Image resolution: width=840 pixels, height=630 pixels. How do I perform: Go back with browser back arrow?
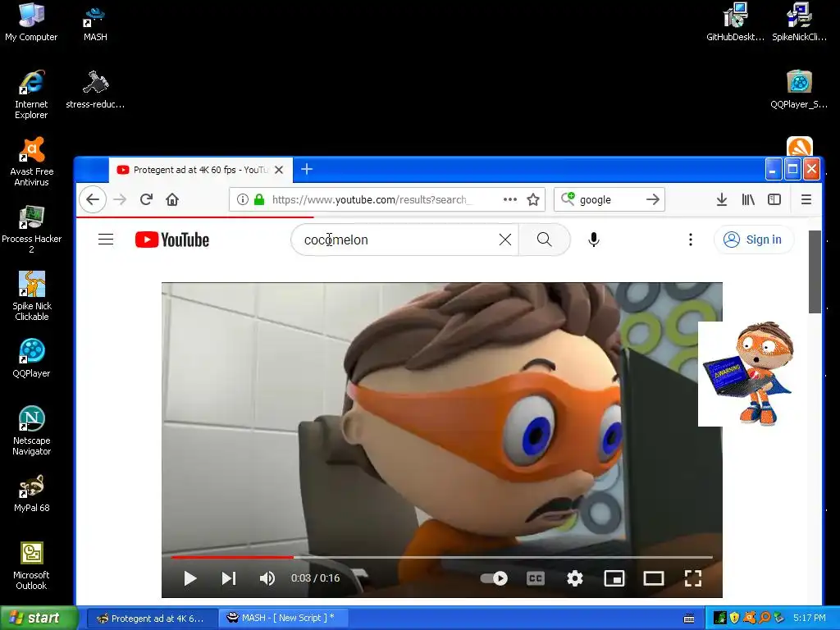click(93, 200)
